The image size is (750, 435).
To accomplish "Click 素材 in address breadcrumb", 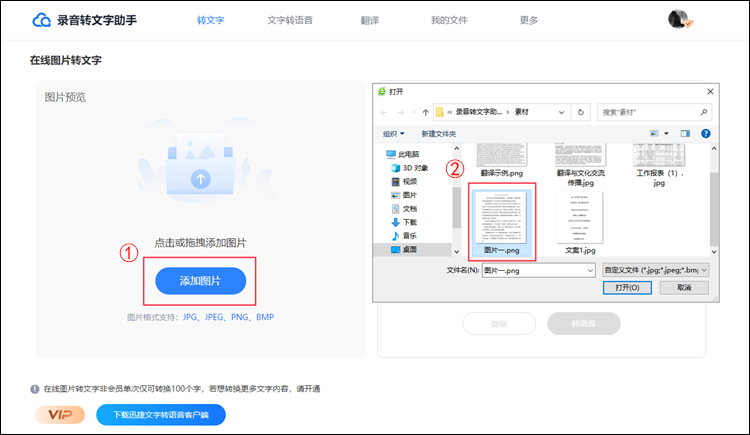I will tap(521, 112).
